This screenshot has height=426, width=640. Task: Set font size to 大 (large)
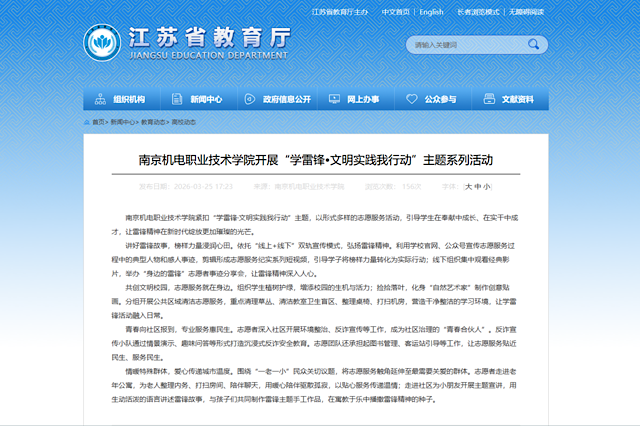[x=469, y=187]
